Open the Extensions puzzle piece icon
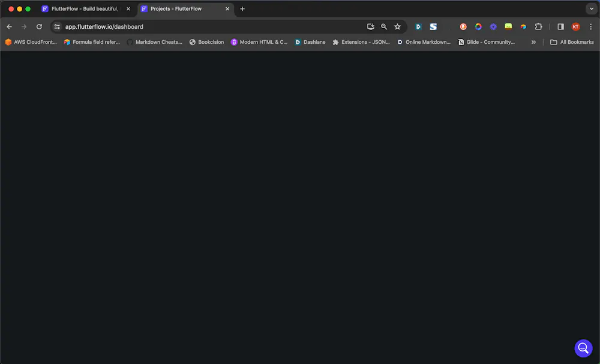The width and height of the screenshot is (600, 364). point(538,27)
